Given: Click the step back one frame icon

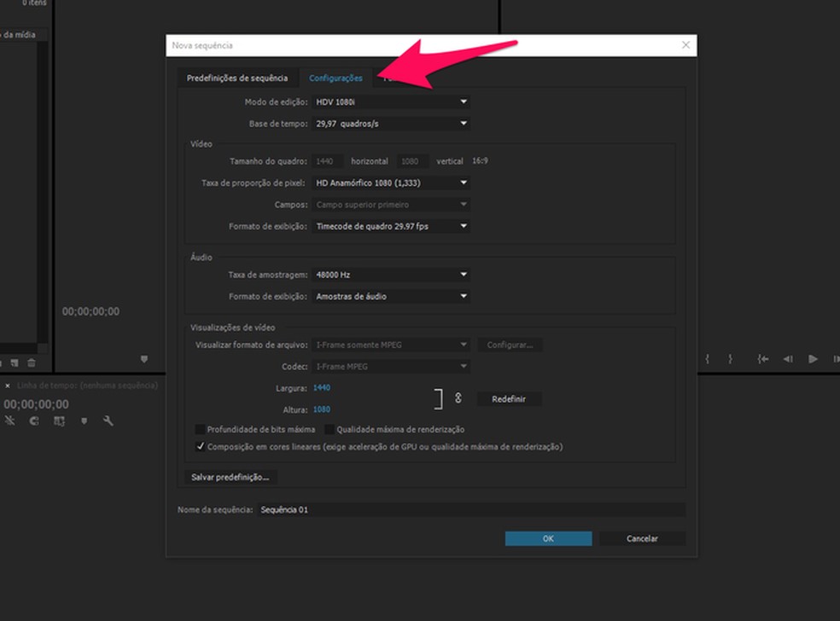Looking at the screenshot, I should (x=788, y=359).
